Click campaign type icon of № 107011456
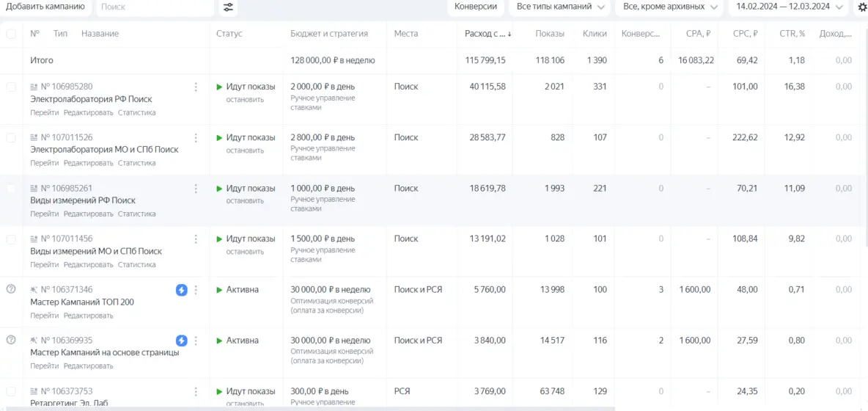Screen dimensions: 868x411 pos(34,239)
